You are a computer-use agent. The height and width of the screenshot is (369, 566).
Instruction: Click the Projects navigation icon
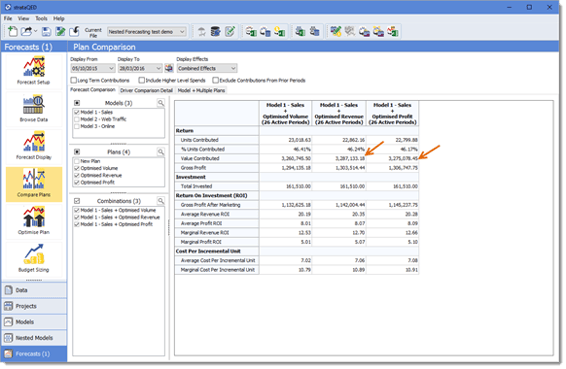(8, 306)
